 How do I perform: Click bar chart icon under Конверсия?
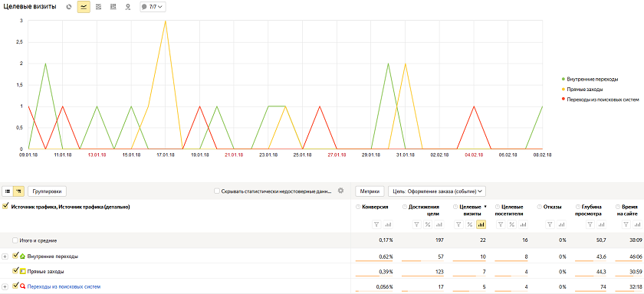tap(388, 224)
